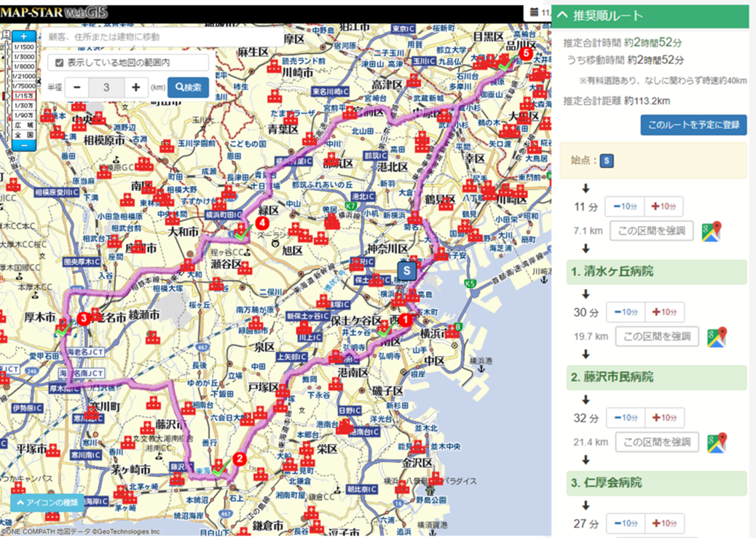
Task: Click the +10分 button for the 32 分 segment
Action: coord(665,418)
